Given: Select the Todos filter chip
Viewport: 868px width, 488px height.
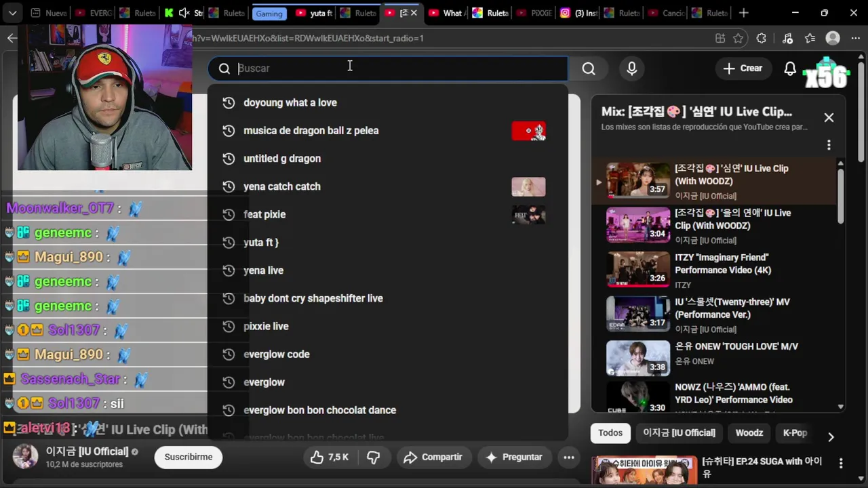Looking at the screenshot, I should 610,433.
